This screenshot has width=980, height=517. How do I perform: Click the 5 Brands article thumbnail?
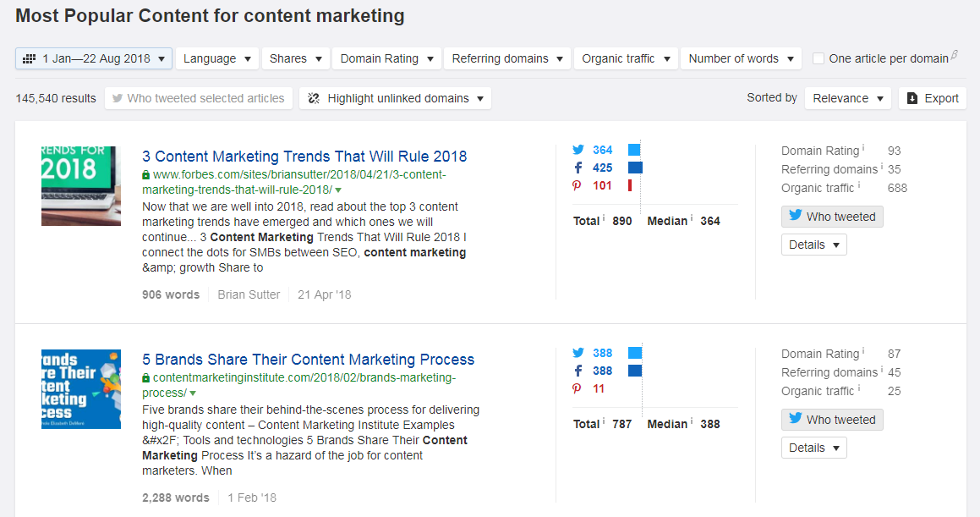tap(81, 389)
